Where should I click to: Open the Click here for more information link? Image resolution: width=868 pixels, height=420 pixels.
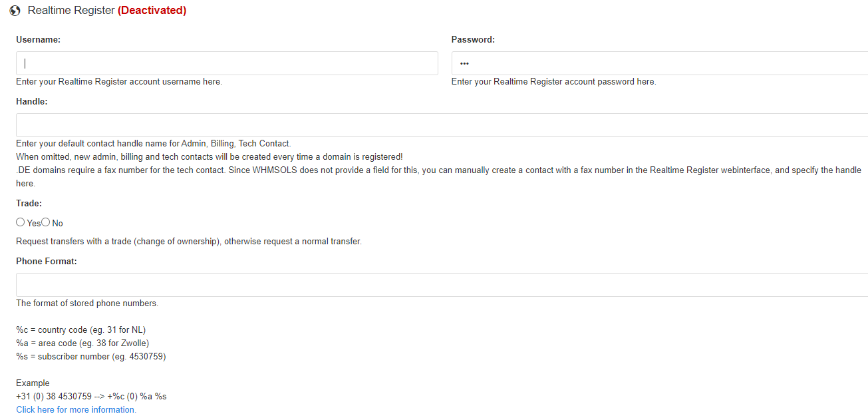click(76, 410)
